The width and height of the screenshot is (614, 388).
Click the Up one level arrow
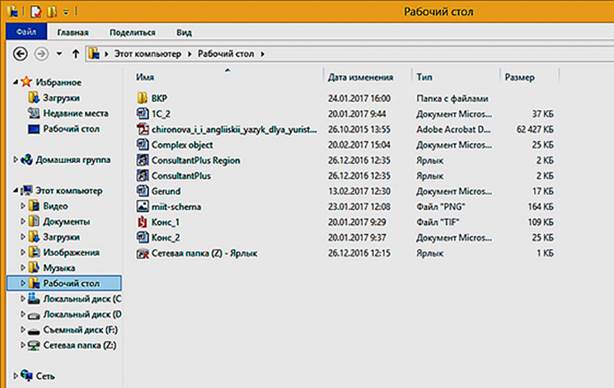(x=76, y=54)
